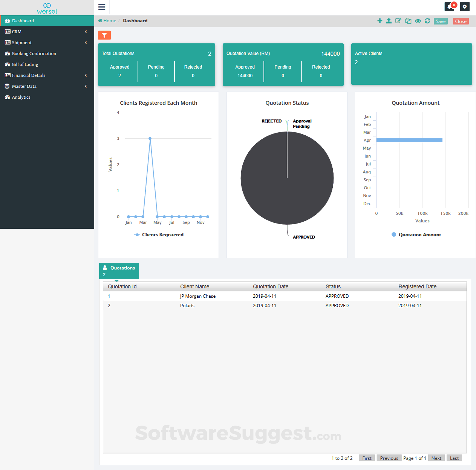This screenshot has width=476, height=470.
Task: Open the settings gear icon
Action: [x=465, y=7]
